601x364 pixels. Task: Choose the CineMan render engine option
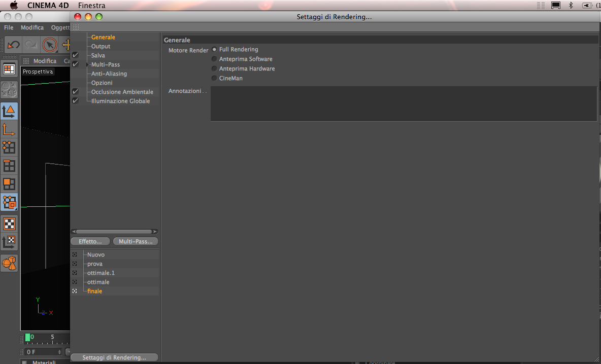tap(214, 78)
